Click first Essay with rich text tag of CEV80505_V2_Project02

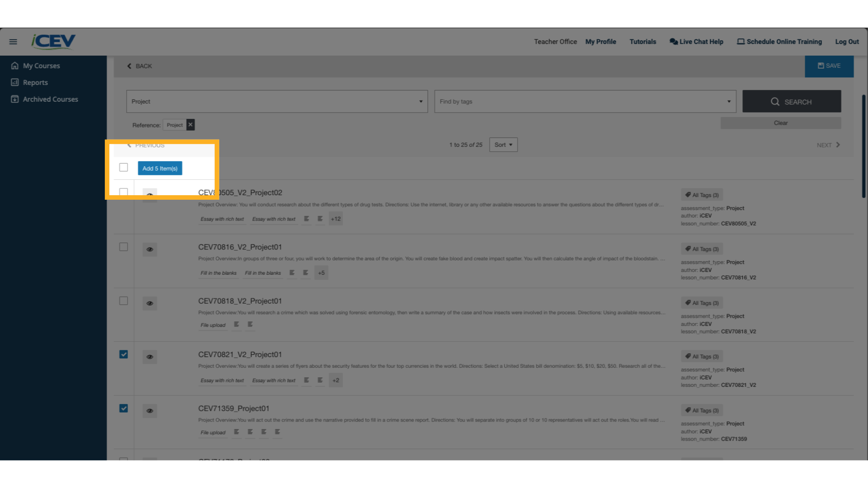(x=222, y=219)
